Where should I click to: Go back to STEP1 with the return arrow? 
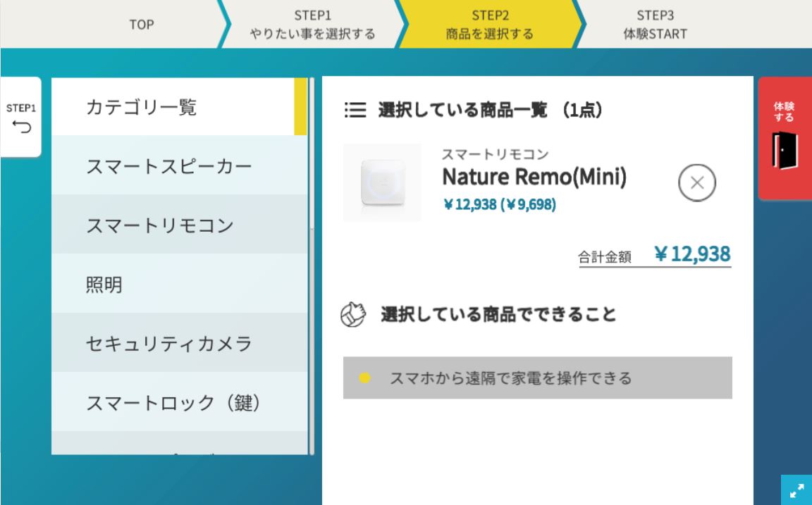point(20,117)
